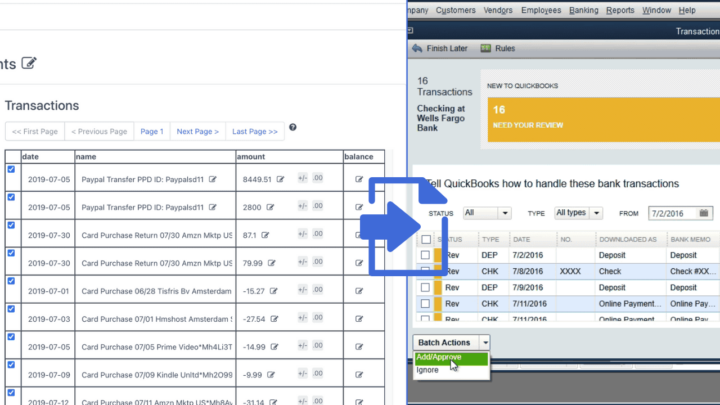Viewport: 720px width, 405px height.
Task: Open the help question mark icon
Action: click(x=292, y=127)
